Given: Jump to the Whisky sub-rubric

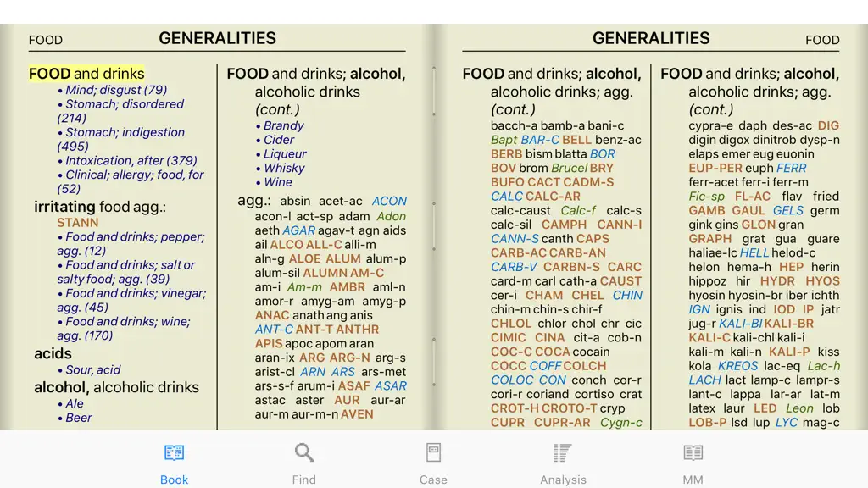Looking at the screenshot, I should tap(284, 169).
